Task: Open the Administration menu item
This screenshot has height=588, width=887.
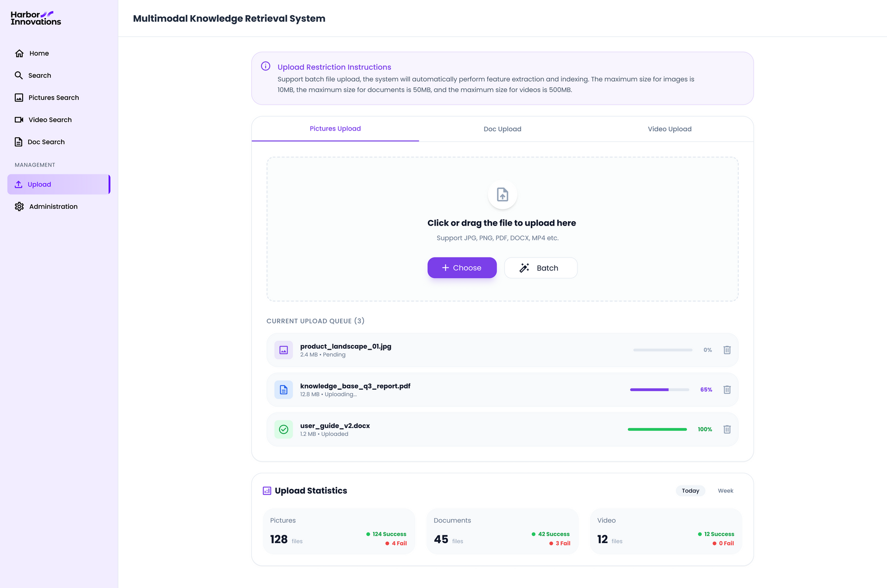Action: [x=59, y=206]
